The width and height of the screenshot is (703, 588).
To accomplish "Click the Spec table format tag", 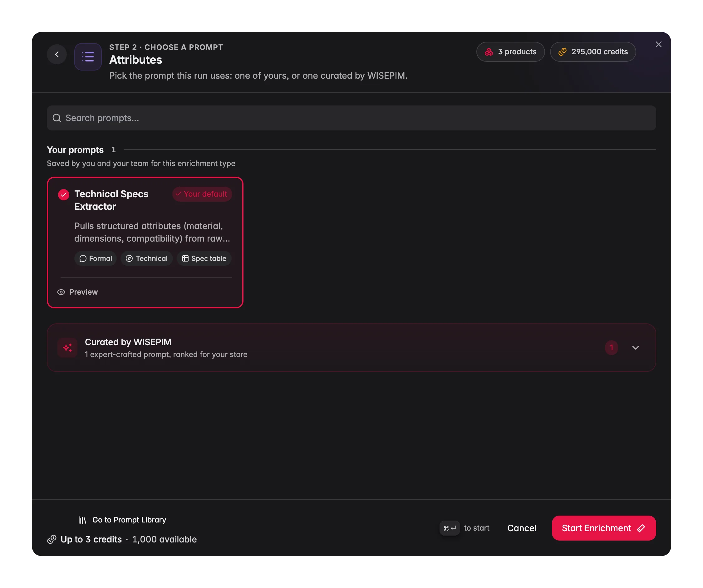I will point(204,258).
